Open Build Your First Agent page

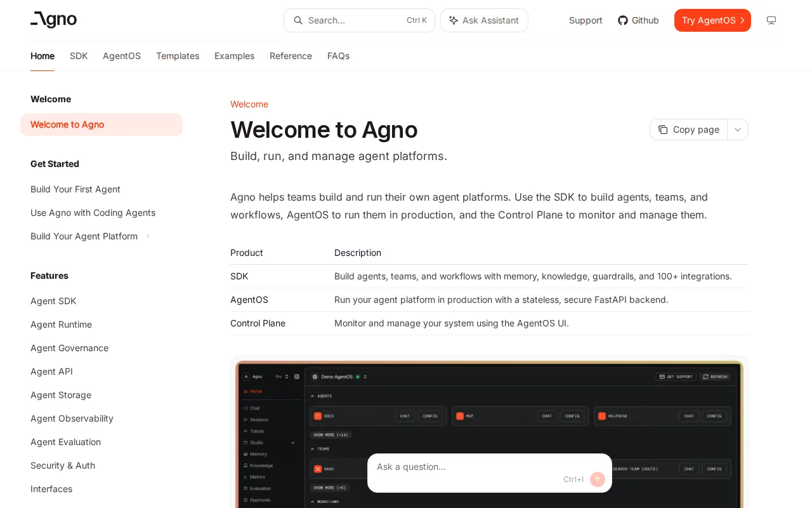pyautogui.click(x=75, y=189)
